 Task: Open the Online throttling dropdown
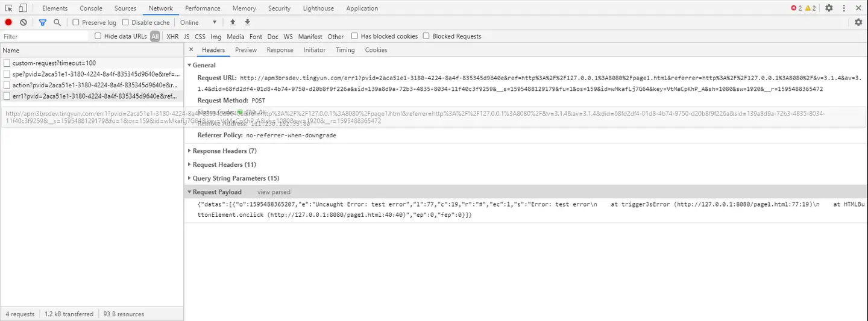coord(198,22)
